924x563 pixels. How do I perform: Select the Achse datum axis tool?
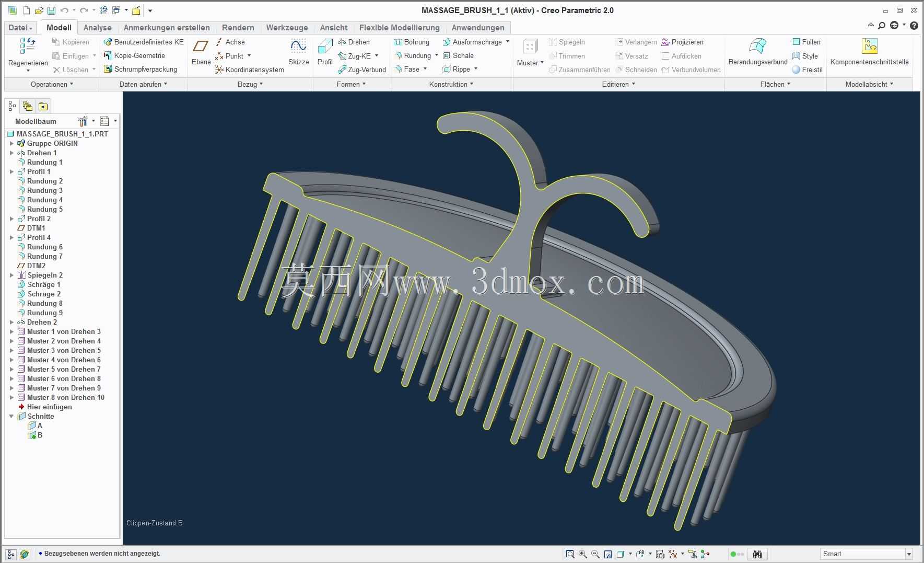(230, 42)
